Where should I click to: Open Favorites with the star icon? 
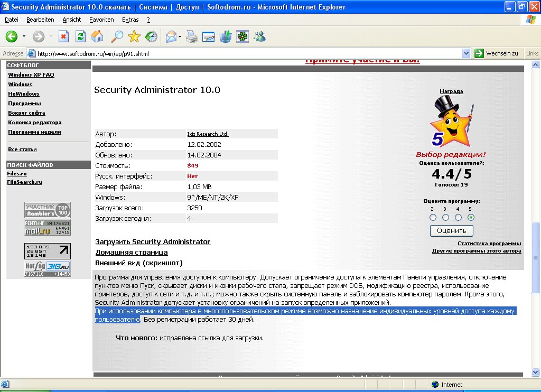[x=134, y=36]
